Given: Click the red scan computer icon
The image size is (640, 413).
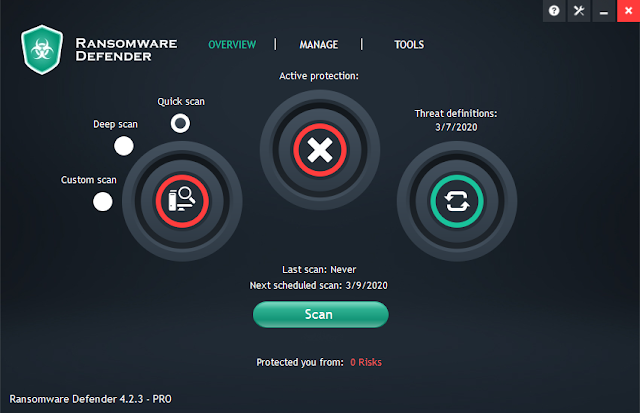Looking at the screenshot, I should (182, 201).
